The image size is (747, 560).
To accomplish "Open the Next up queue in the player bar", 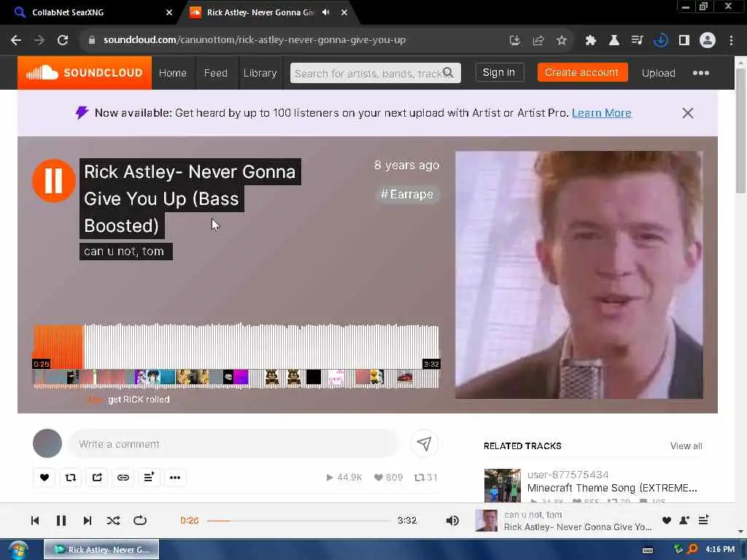I will (704, 520).
